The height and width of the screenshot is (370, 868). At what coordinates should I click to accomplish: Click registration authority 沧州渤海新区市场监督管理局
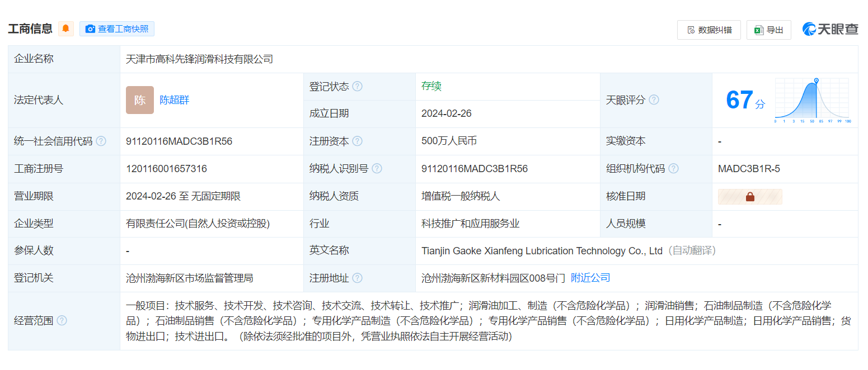(x=190, y=278)
